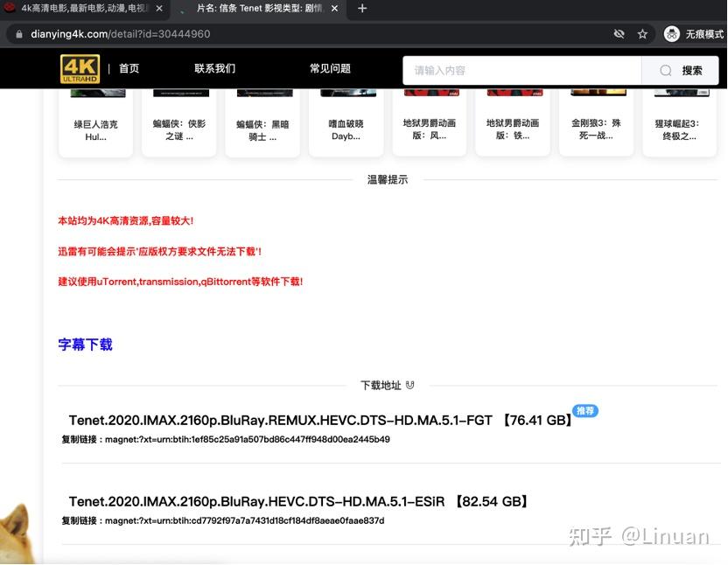Click the address bar URL dianying4k.com

point(120,34)
